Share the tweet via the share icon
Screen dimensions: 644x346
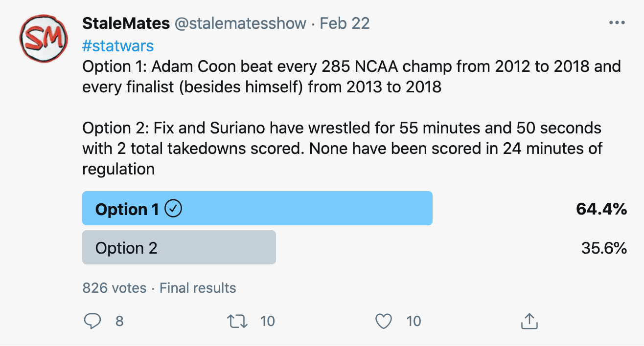[529, 321]
